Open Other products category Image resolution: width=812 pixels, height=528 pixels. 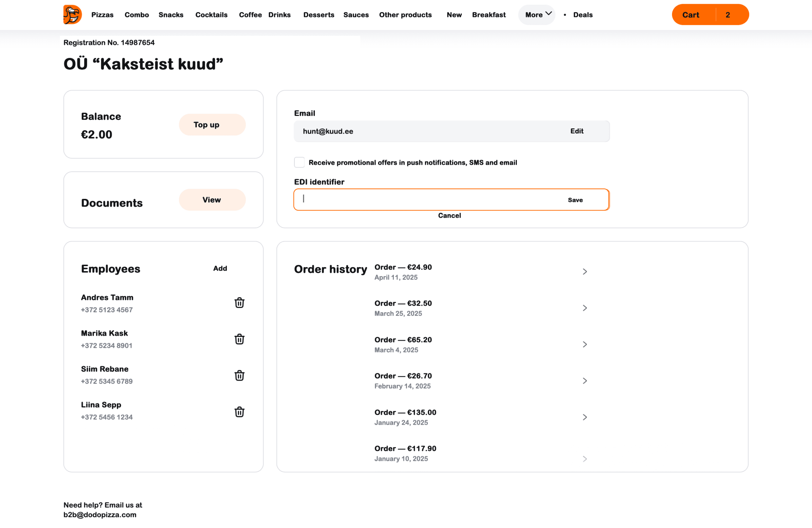[x=405, y=15]
